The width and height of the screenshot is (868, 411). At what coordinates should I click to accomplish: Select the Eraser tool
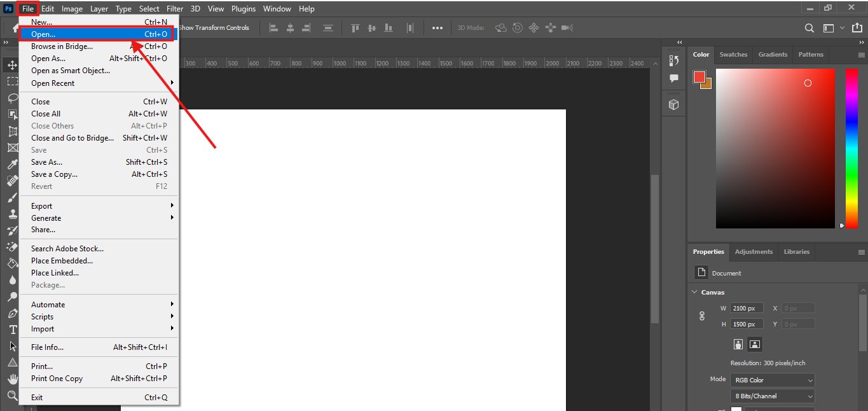[x=12, y=247]
